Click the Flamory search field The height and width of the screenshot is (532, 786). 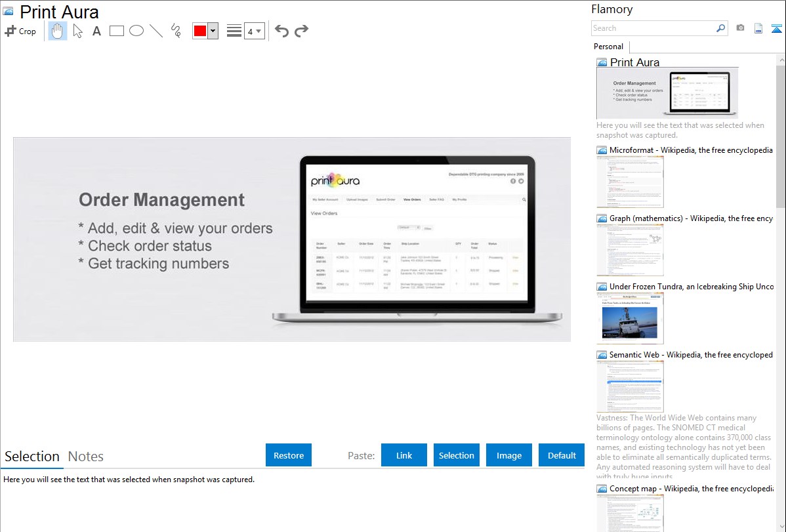click(653, 28)
